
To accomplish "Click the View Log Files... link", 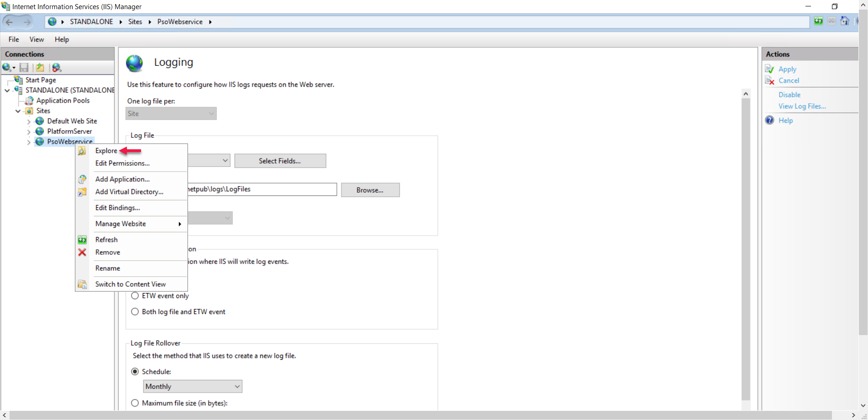I will pos(802,106).
